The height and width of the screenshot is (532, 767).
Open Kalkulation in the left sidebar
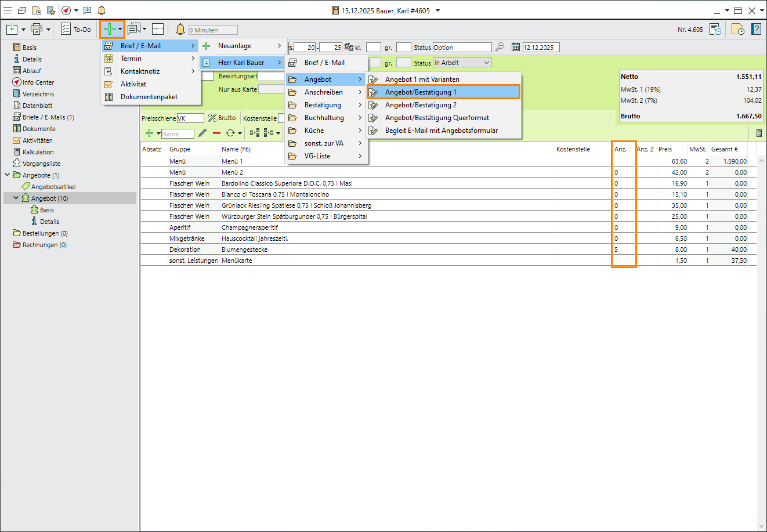pos(38,152)
